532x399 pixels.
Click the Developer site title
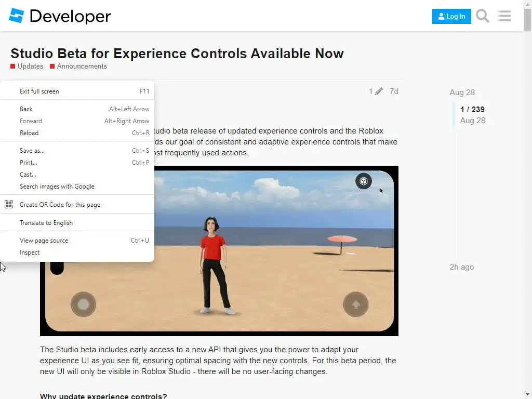coord(70,16)
